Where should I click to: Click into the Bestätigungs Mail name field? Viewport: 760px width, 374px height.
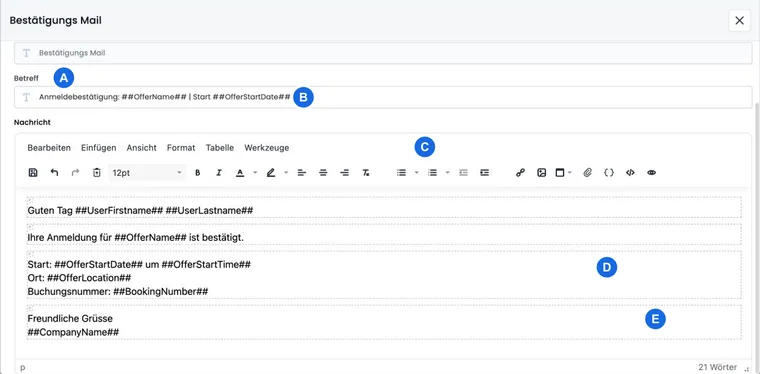pos(383,53)
